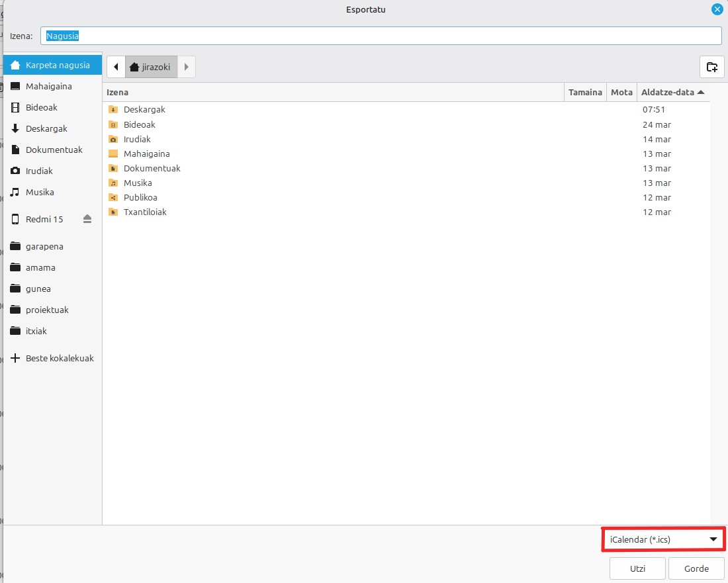Open Musika sidebar shortcut
The image size is (728, 583).
[x=40, y=192]
